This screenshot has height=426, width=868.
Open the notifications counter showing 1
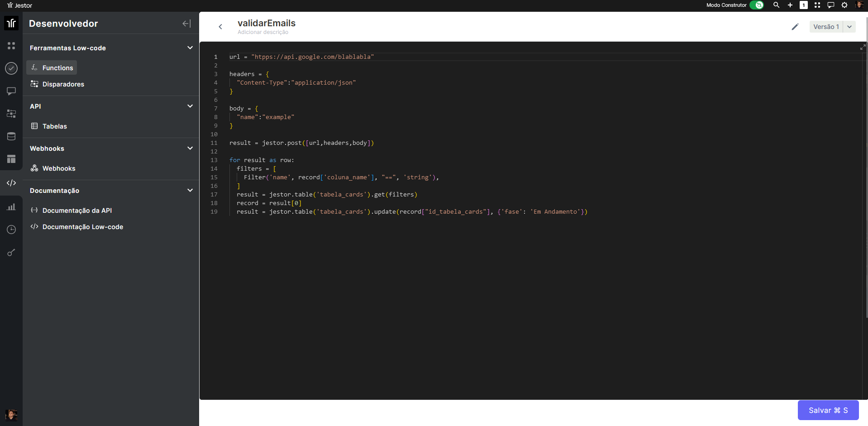[x=804, y=5]
